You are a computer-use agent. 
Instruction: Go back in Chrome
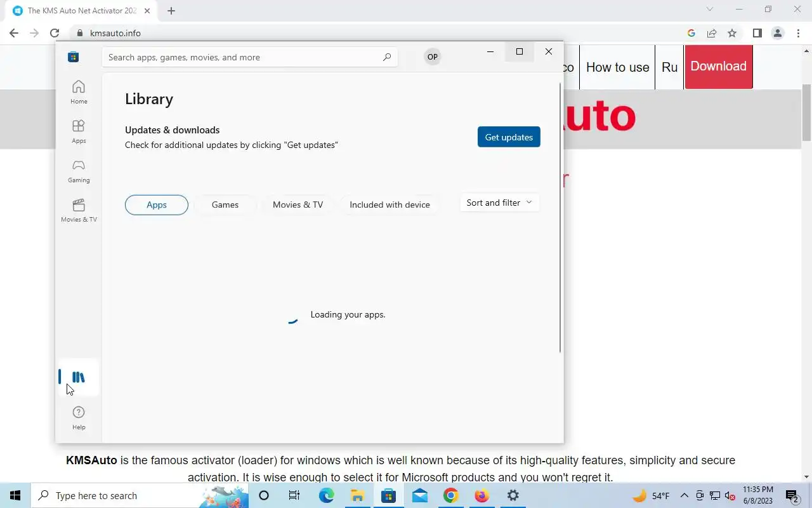tap(14, 33)
